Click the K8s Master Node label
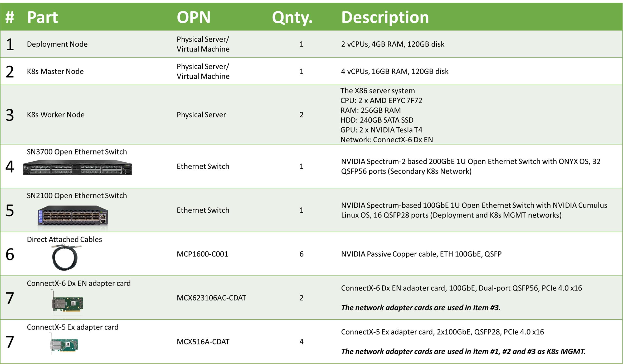623x364 pixels. (55, 71)
